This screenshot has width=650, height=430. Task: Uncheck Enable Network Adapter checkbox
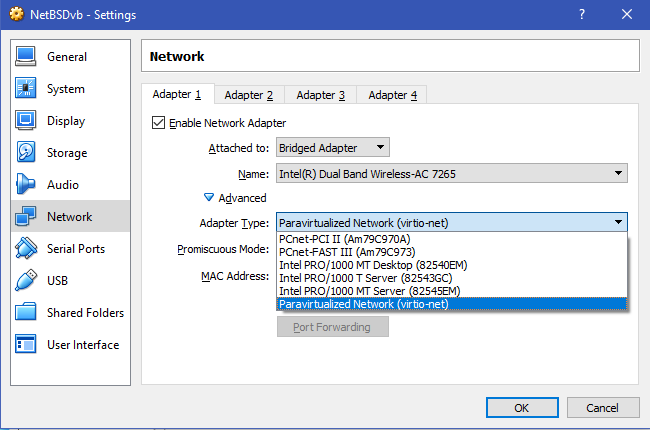click(x=158, y=123)
